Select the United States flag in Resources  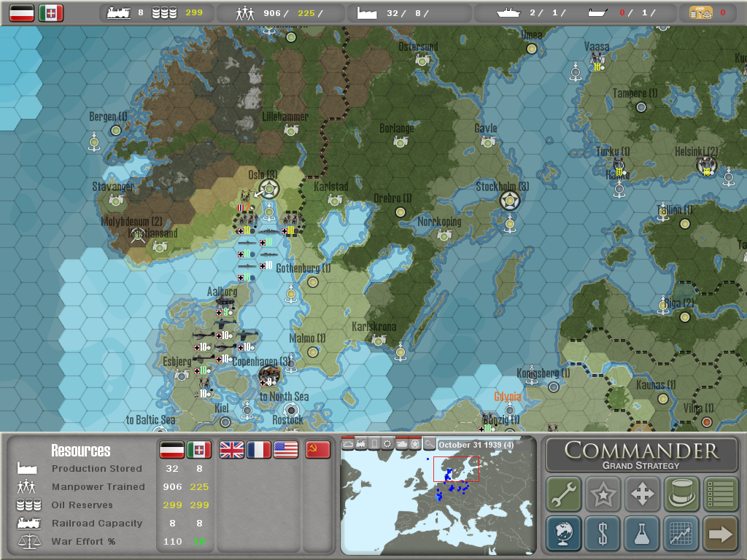pyautogui.click(x=286, y=449)
